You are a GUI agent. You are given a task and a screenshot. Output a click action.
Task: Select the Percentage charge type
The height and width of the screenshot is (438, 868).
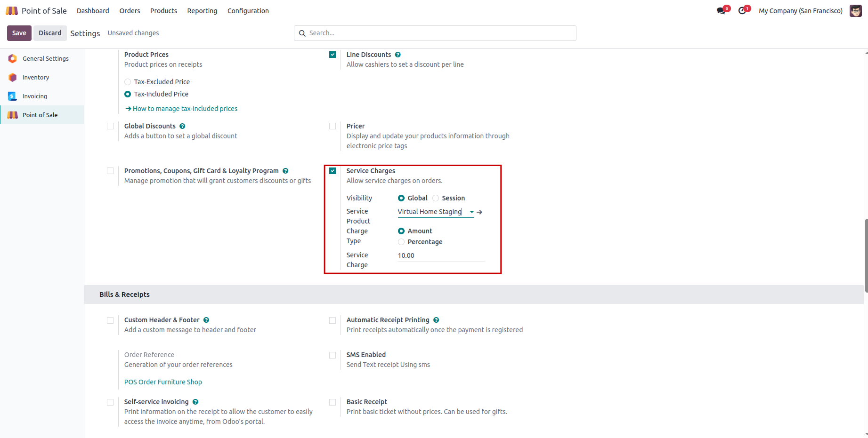pyautogui.click(x=401, y=242)
